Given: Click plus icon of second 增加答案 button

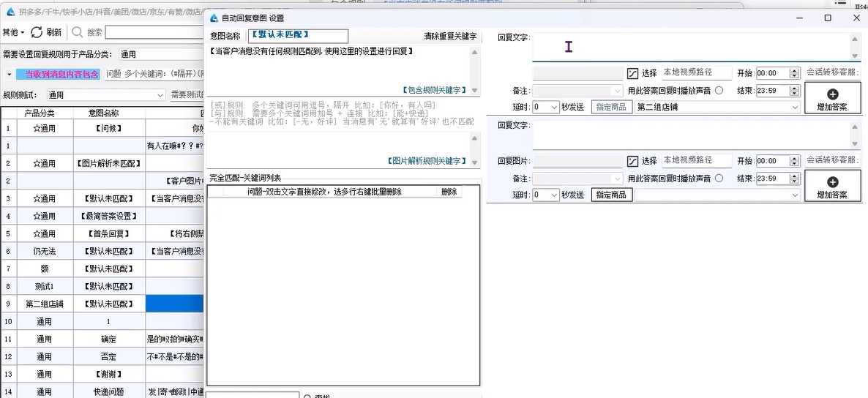Looking at the screenshot, I should click(832, 181).
